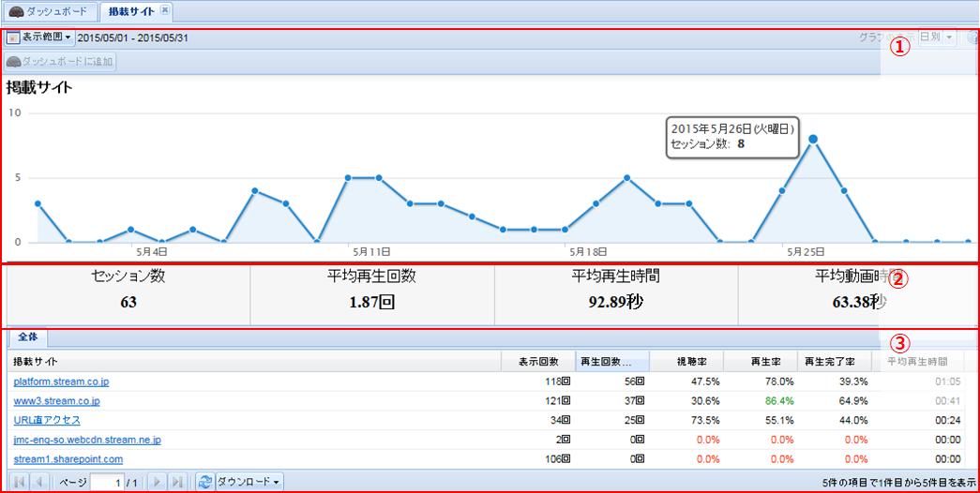Go to last page icon
The height and width of the screenshot is (493, 980).
pos(178,482)
